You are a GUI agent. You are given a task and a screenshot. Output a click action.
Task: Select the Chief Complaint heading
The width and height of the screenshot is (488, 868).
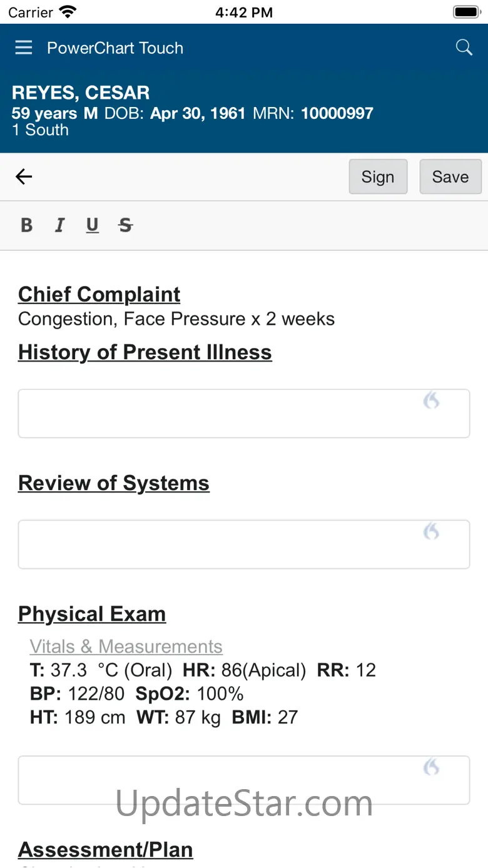[x=99, y=294]
